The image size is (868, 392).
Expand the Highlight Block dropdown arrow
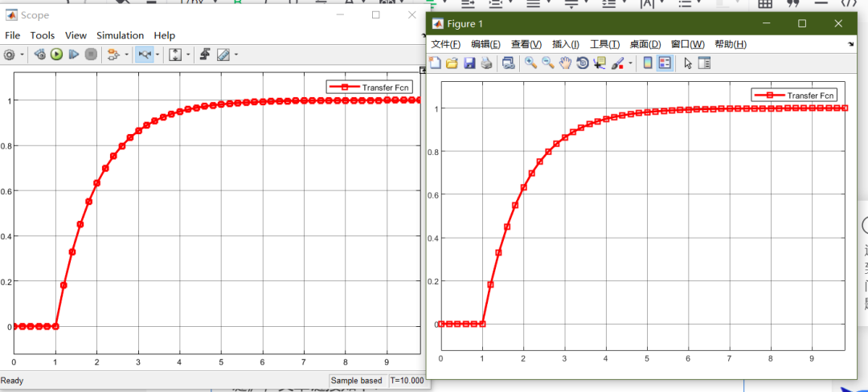point(127,55)
